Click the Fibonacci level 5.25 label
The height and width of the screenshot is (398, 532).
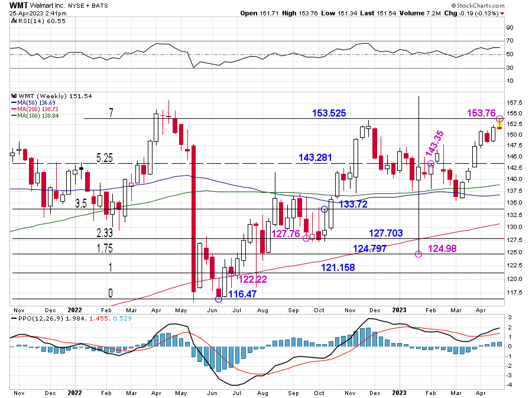click(105, 158)
